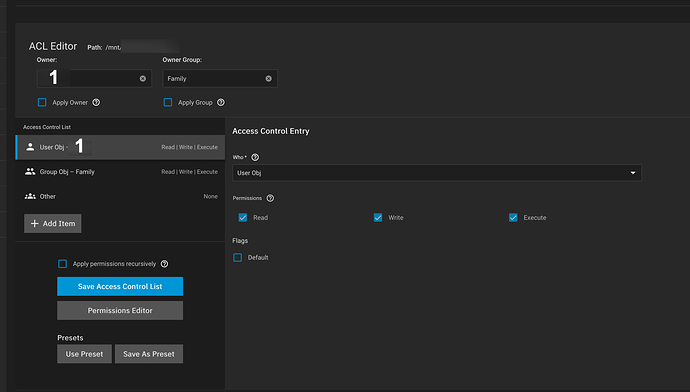Image resolution: width=690 pixels, height=392 pixels.
Task: Click the person icon of the User Obj entry
Action: pyautogui.click(x=30, y=147)
